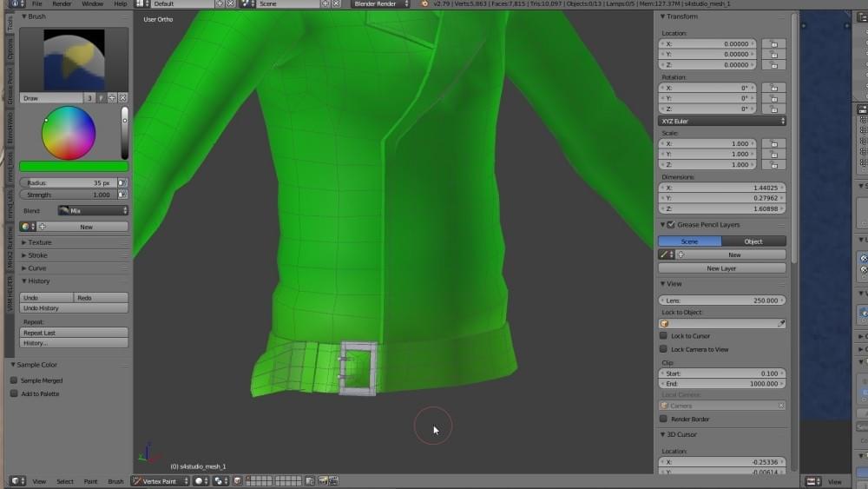Screen dimensions: 868x489
Task: Lock the Rotation X axis
Action: tap(773, 88)
